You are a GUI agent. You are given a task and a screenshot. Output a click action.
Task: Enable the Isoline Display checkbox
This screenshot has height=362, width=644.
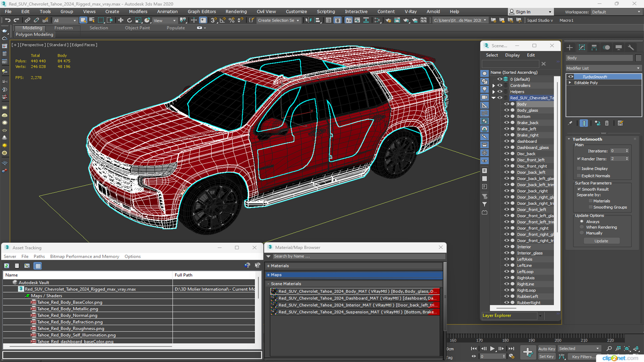tap(579, 169)
